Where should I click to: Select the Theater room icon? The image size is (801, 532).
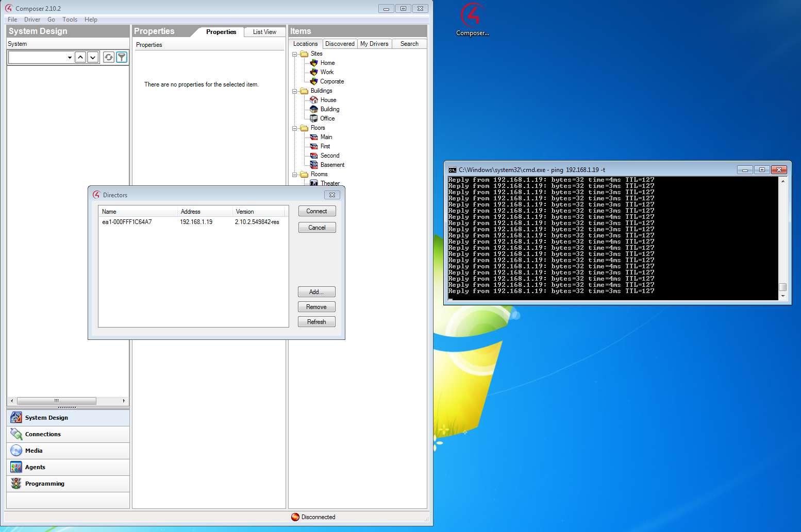(x=313, y=183)
